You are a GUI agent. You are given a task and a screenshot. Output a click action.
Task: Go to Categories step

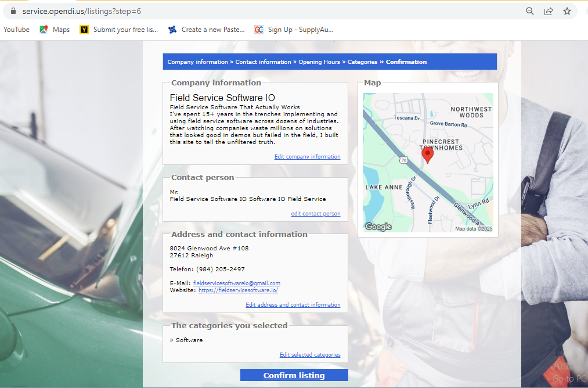pos(362,62)
